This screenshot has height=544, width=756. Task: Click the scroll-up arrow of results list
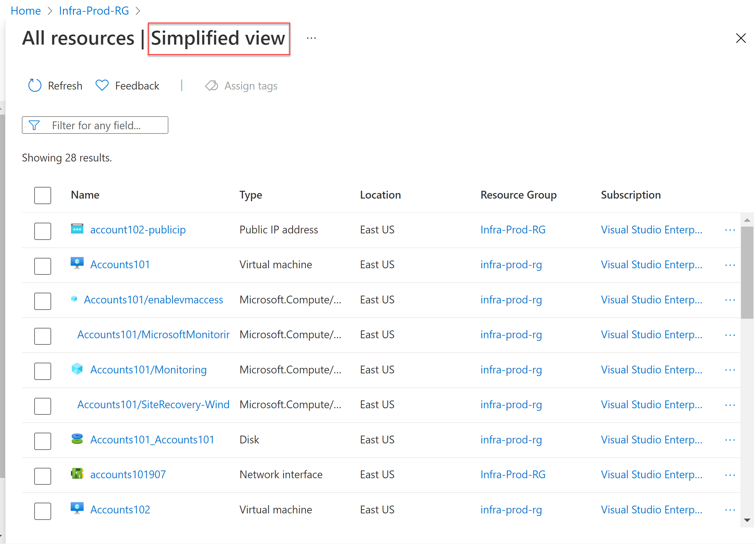click(x=747, y=220)
